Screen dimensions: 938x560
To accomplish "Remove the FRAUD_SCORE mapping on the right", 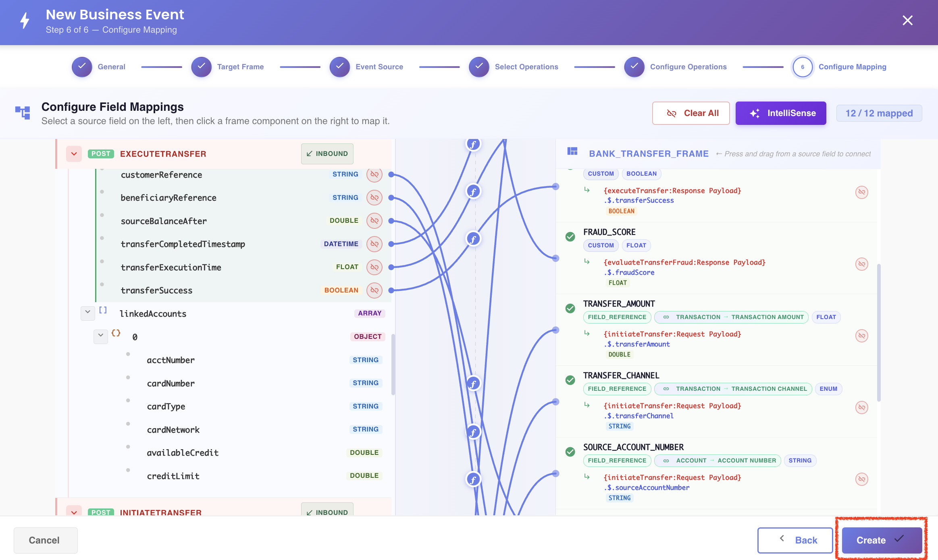I will coord(861,264).
